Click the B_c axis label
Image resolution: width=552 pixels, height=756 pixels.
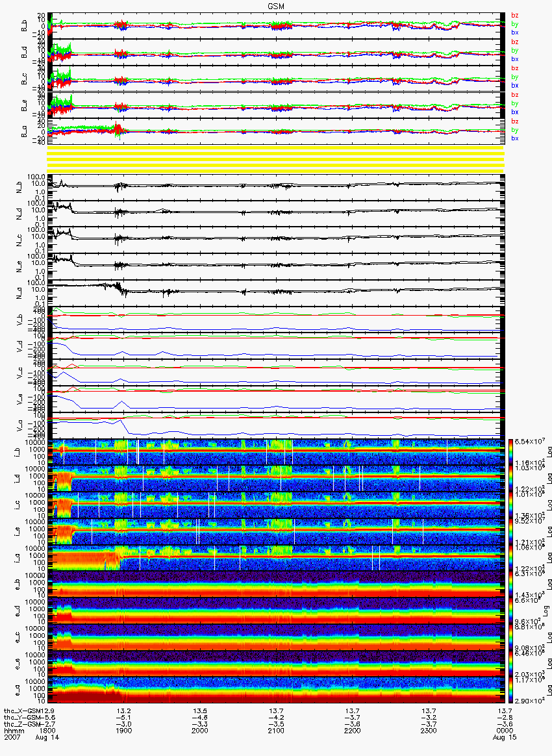pyautogui.click(x=24, y=78)
